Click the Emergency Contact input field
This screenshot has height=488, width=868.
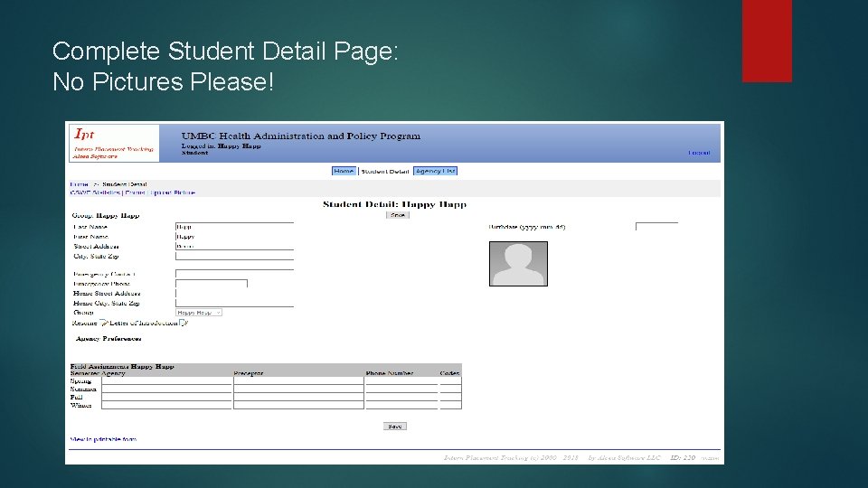click(x=235, y=274)
